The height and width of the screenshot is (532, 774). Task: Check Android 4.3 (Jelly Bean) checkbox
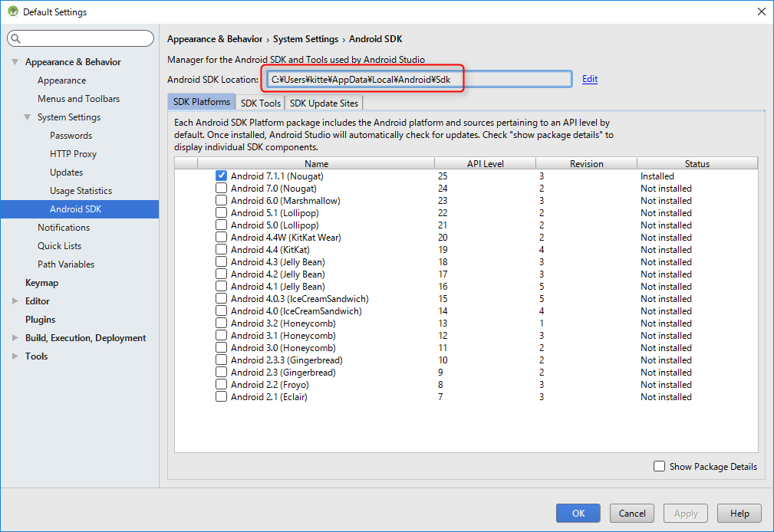(x=221, y=261)
